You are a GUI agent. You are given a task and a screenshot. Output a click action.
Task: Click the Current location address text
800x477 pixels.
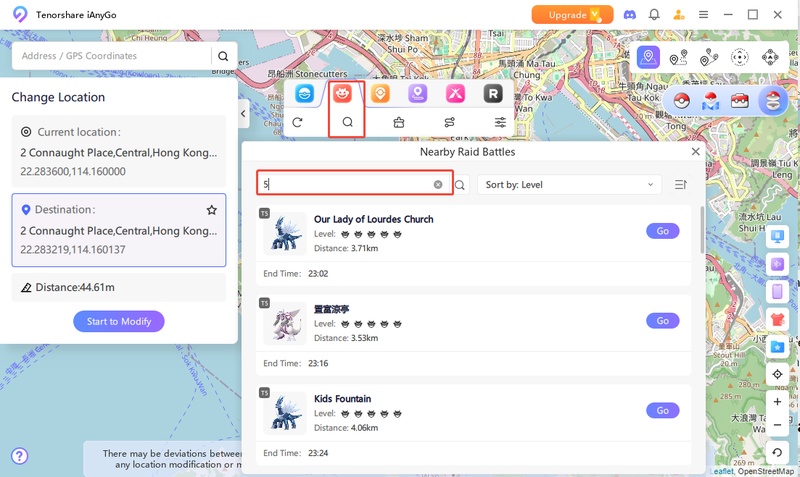click(x=118, y=153)
